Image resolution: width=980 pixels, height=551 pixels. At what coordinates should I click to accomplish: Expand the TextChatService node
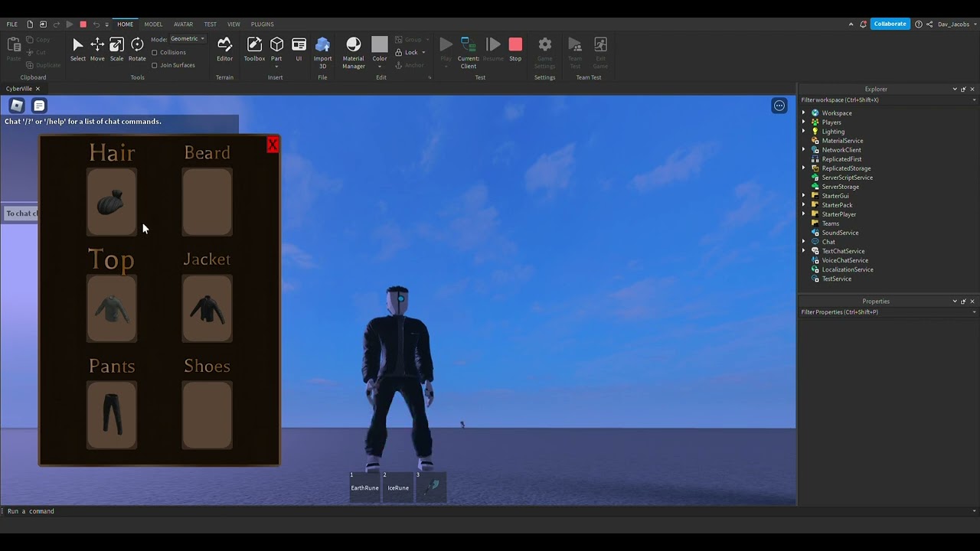coord(804,251)
